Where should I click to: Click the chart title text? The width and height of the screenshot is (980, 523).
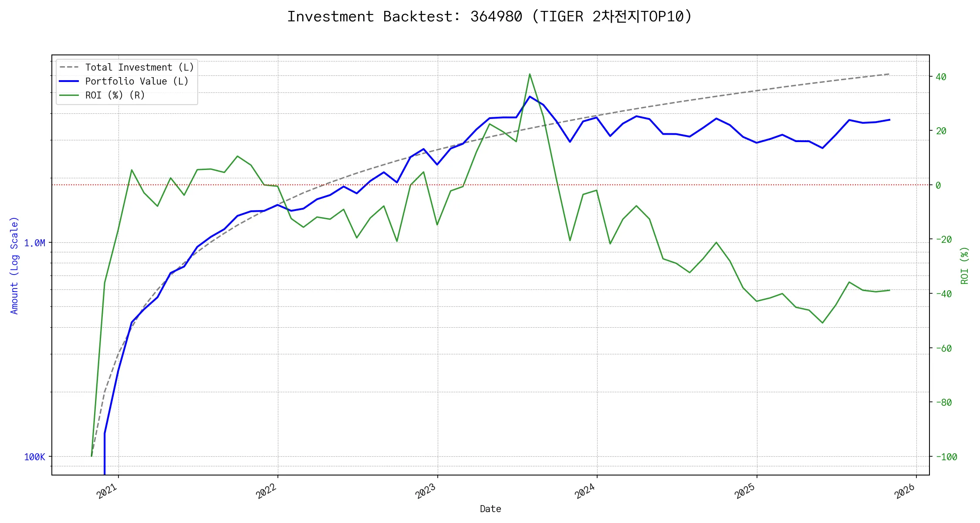point(489,17)
